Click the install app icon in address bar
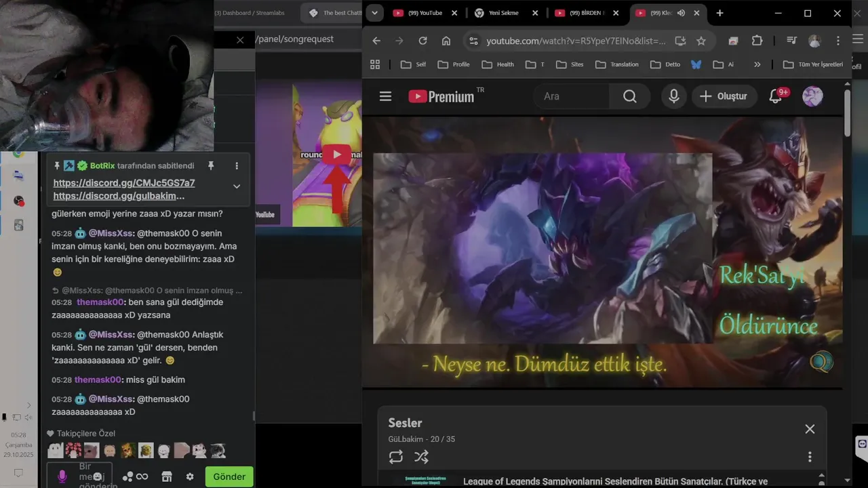This screenshot has height=488, width=868. click(679, 41)
